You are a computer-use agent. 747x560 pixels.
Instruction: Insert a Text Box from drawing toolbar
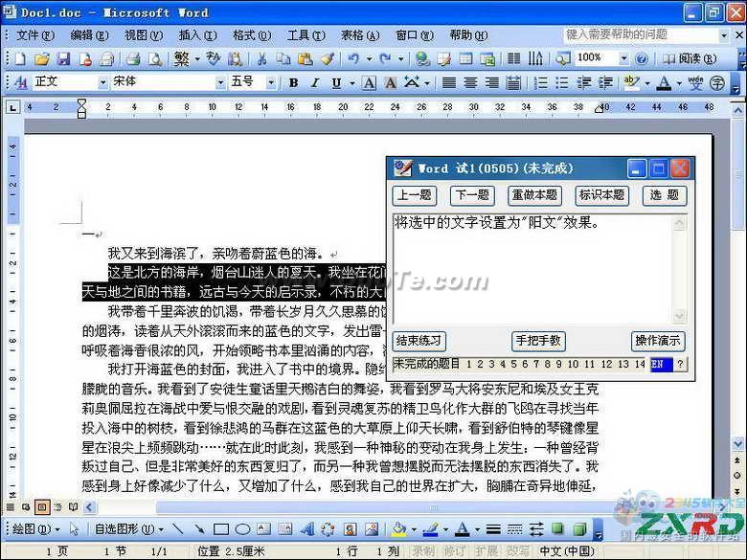point(264,528)
